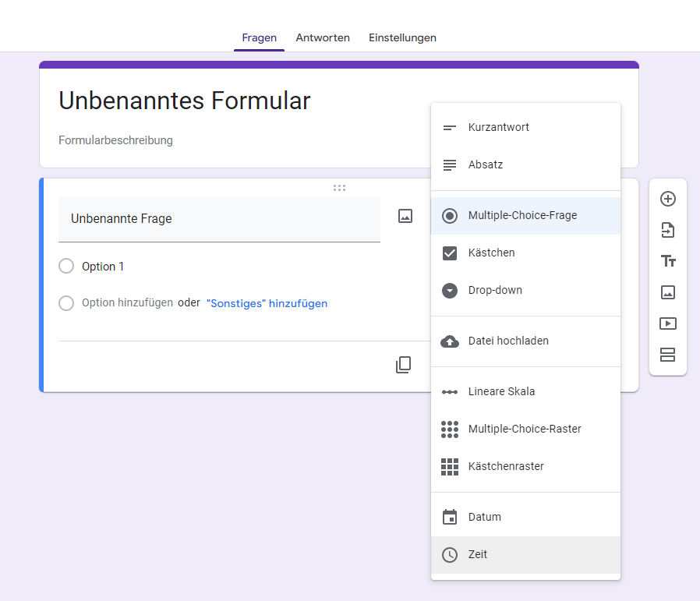Click add image icon in side toolbar
Viewport: 700px width, 601px height.
(667, 292)
